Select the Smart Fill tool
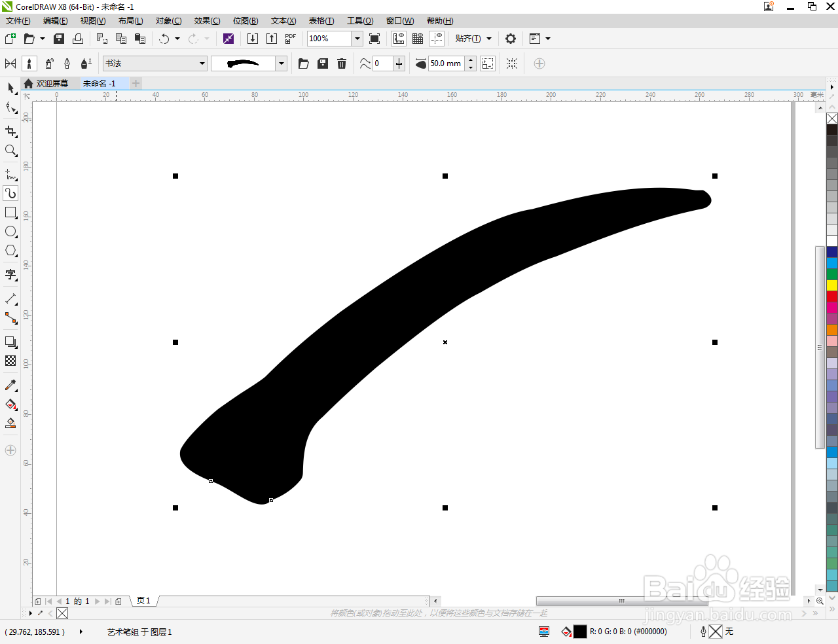838x644 pixels. click(x=10, y=423)
